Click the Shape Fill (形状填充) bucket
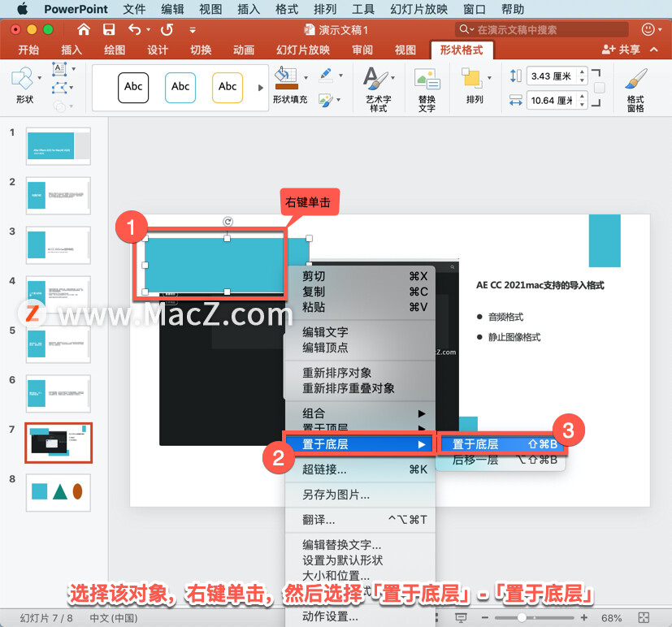The width and height of the screenshot is (672, 627). pyautogui.click(x=286, y=78)
